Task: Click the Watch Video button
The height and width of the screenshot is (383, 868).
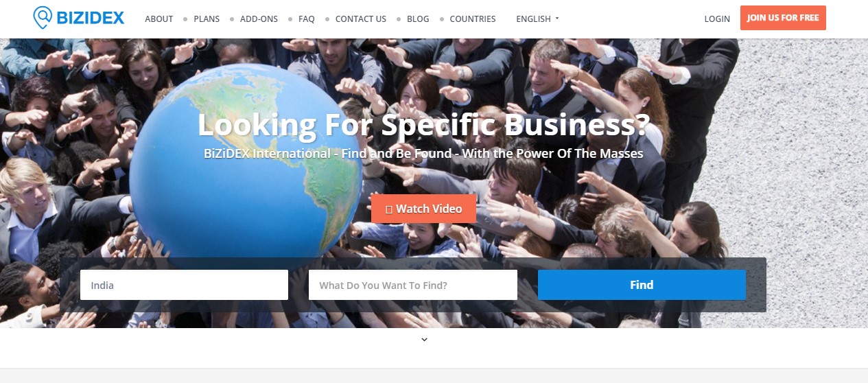Action: [x=423, y=209]
